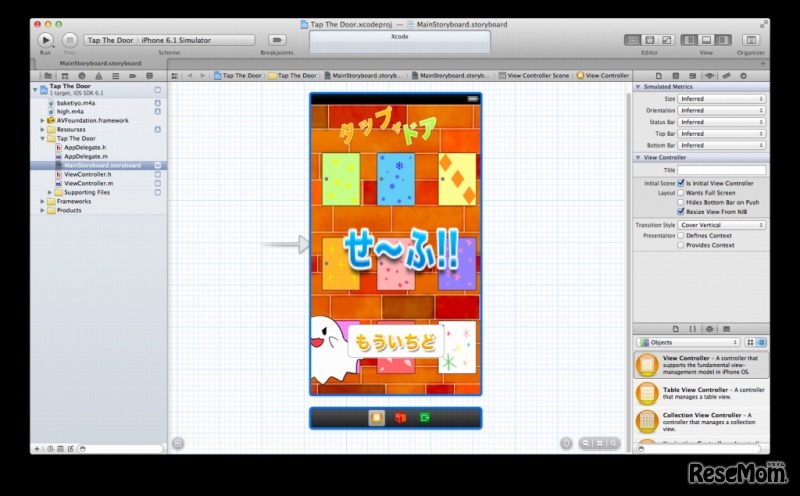Click the Run button in toolbar
Image resolution: width=800 pixels, height=496 pixels.
tap(46, 39)
